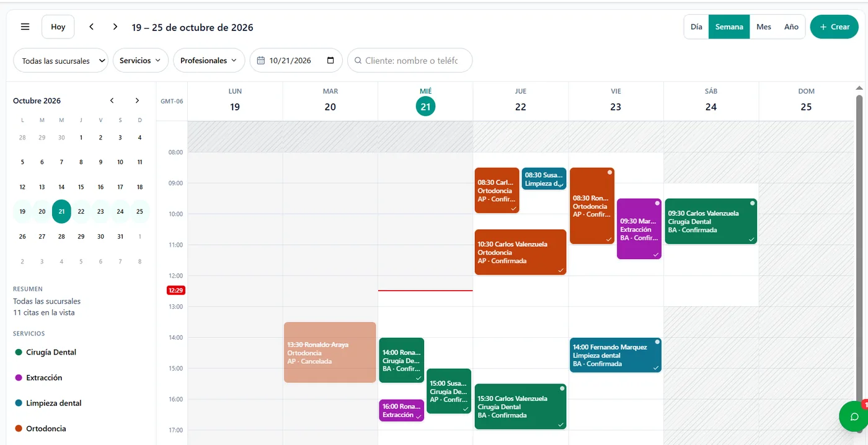Open the date picker calendar icon
Screen dimensions: 868x445
(330, 61)
